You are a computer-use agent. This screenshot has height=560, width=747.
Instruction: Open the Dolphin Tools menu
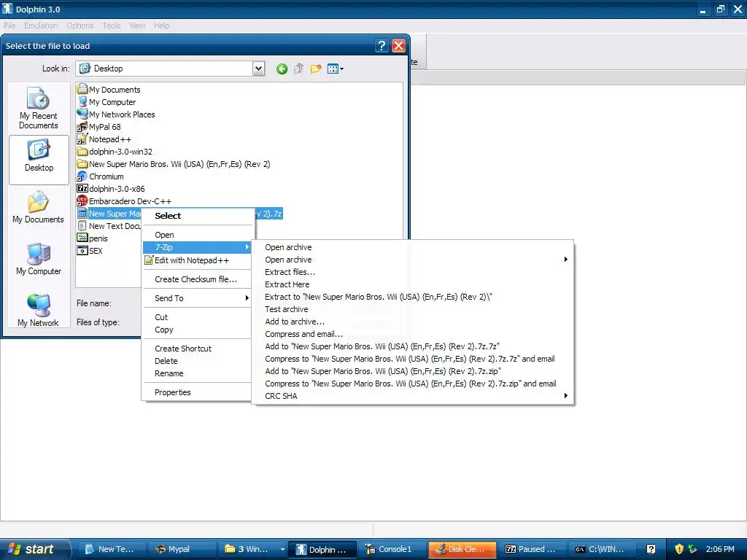(112, 26)
